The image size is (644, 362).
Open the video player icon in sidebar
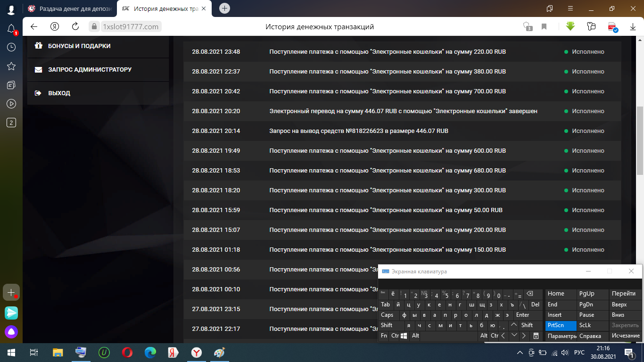coord(11,104)
